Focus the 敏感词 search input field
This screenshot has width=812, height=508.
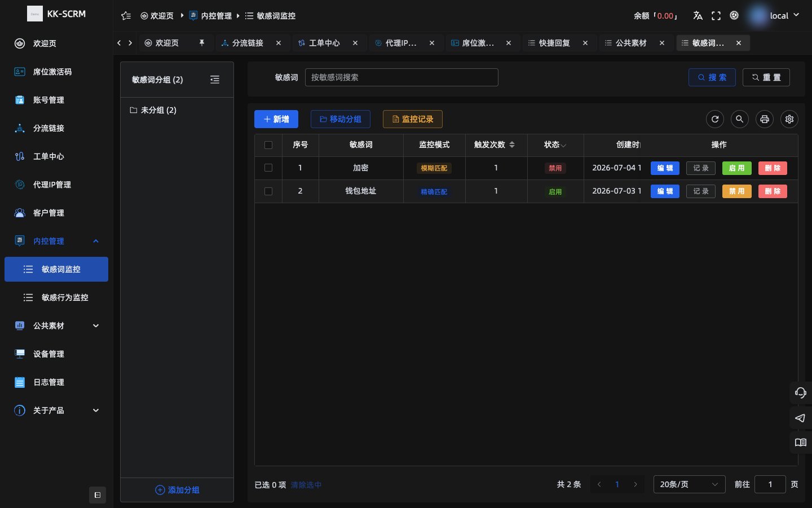tap(401, 77)
